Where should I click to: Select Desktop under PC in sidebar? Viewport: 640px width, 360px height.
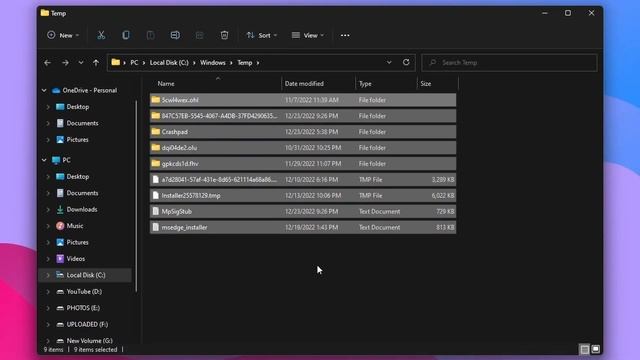point(78,177)
